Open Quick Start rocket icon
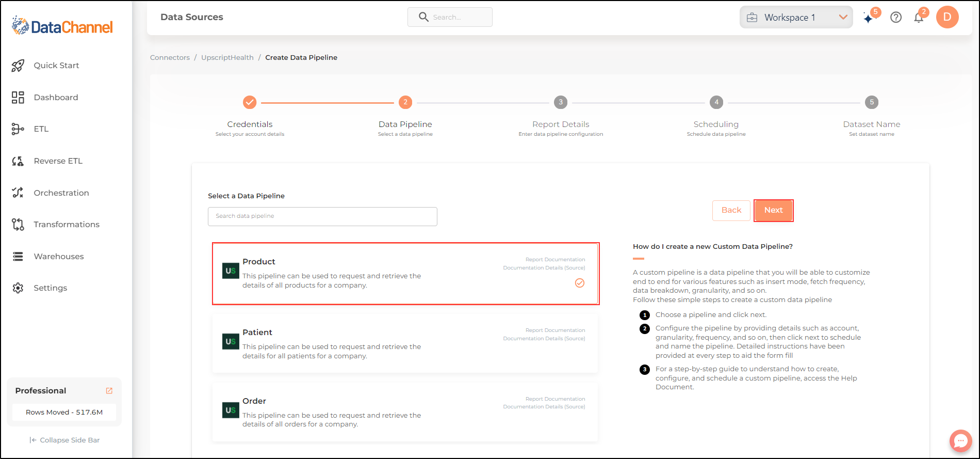Image resolution: width=980 pixels, height=459 pixels. 18,66
